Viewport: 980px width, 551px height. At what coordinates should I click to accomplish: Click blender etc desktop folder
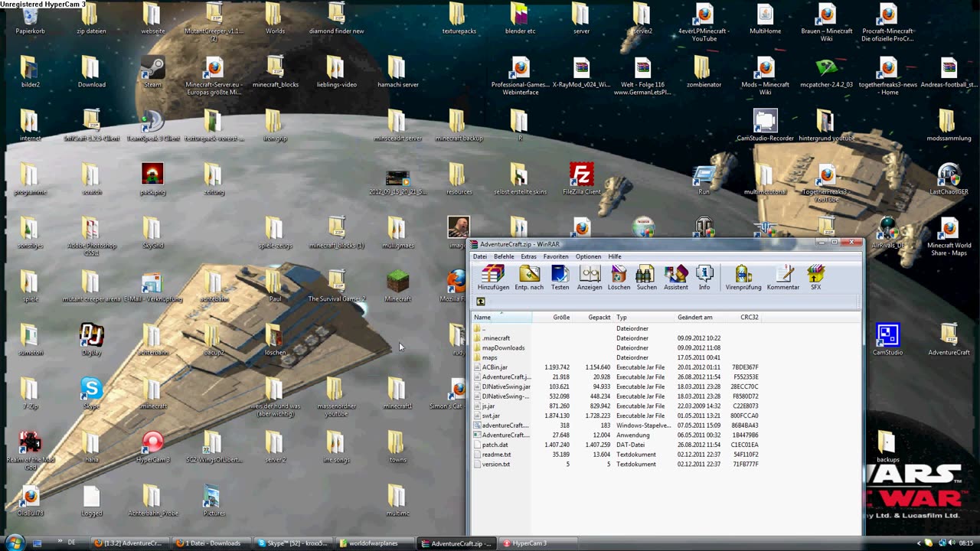[x=520, y=19]
